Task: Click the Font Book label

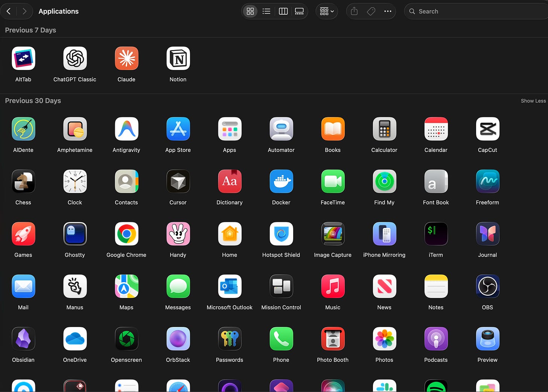Action: (x=436, y=202)
